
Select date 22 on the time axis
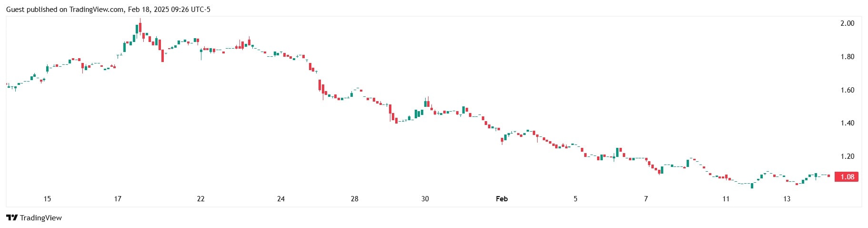click(201, 199)
